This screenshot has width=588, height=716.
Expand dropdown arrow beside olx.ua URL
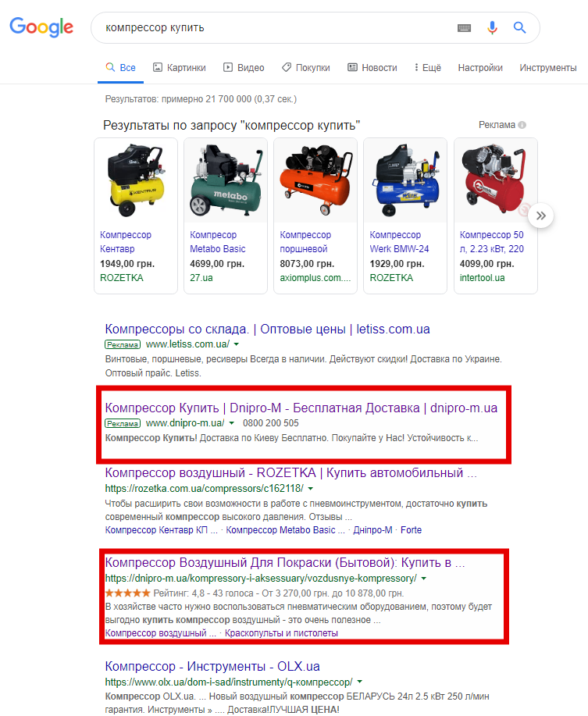(x=360, y=682)
